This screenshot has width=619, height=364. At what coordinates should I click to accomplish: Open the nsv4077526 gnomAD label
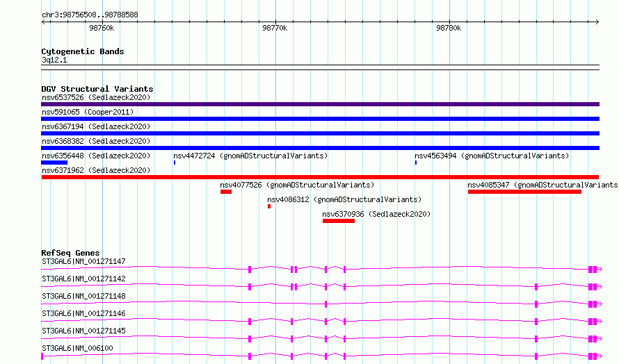click(x=297, y=185)
